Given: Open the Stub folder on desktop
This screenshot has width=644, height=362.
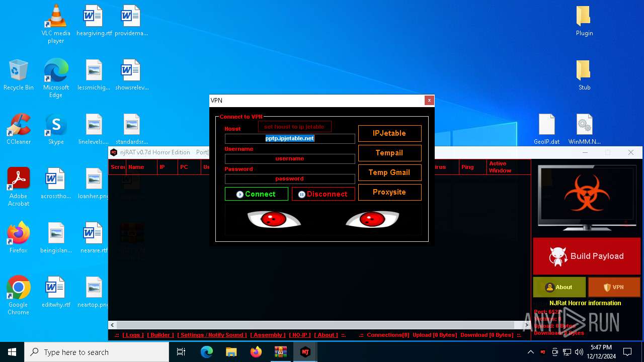Looking at the screenshot, I should 584,75.
